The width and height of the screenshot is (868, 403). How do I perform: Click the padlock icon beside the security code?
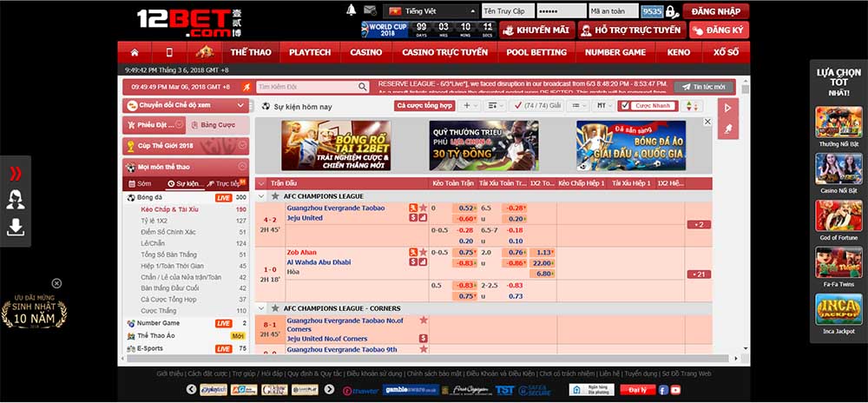point(671,11)
